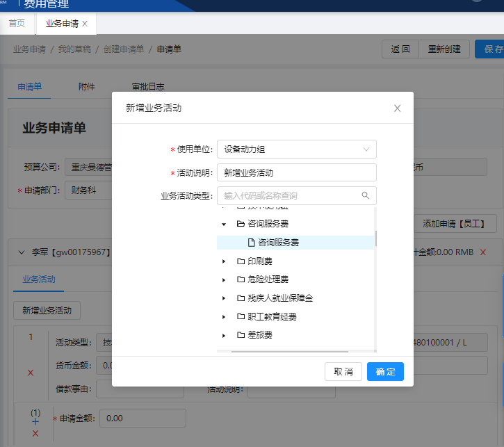Open the 申请单 tab

click(30, 86)
